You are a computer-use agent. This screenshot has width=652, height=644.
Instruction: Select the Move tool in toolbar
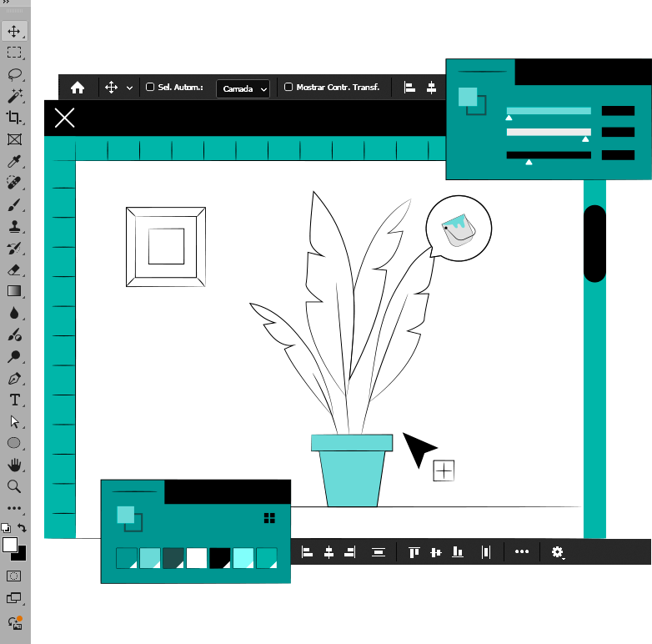click(x=14, y=31)
